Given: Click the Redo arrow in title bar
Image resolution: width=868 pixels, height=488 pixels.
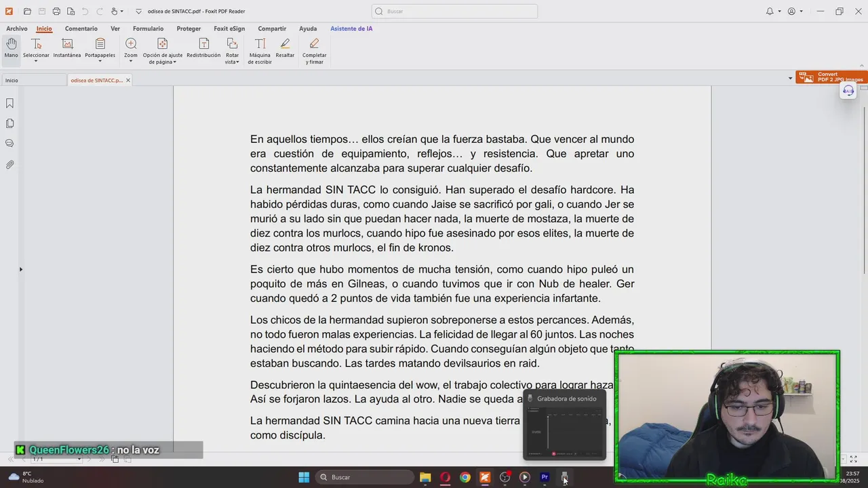Looking at the screenshot, I should 99,12.
